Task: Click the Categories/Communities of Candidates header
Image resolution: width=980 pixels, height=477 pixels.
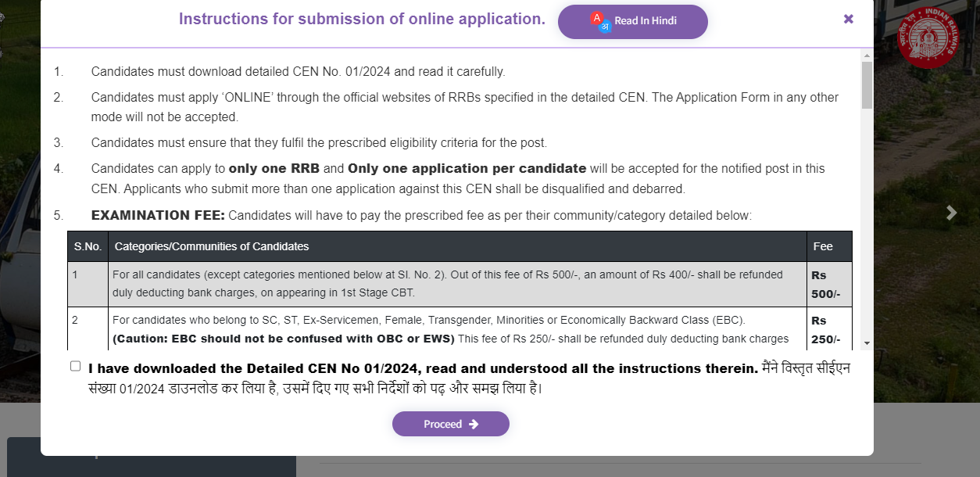Action: (x=212, y=246)
